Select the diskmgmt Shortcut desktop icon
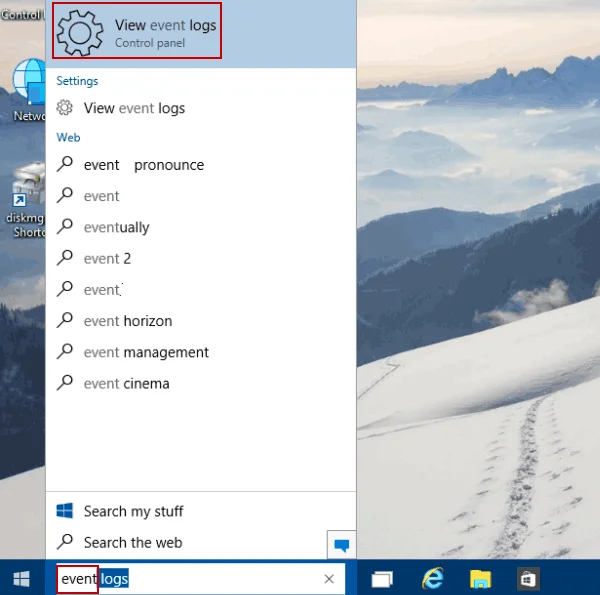The width and height of the screenshot is (600, 595). pos(26,200)
